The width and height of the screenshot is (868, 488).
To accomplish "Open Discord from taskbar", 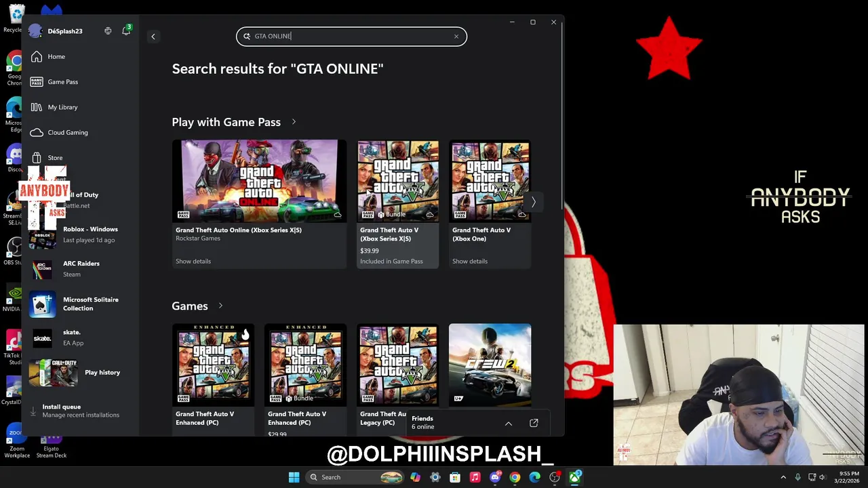I will 495,477.
